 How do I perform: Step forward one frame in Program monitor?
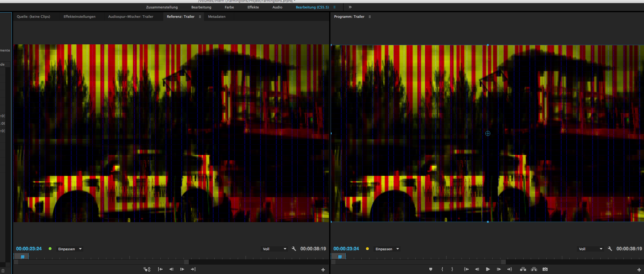tap(499, 269)
